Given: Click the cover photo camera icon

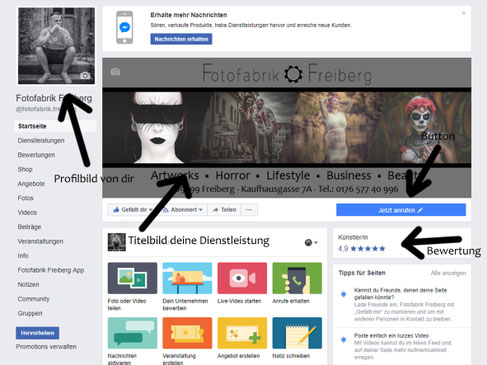Looking at the screenshot, I should [x=115, y=72].
